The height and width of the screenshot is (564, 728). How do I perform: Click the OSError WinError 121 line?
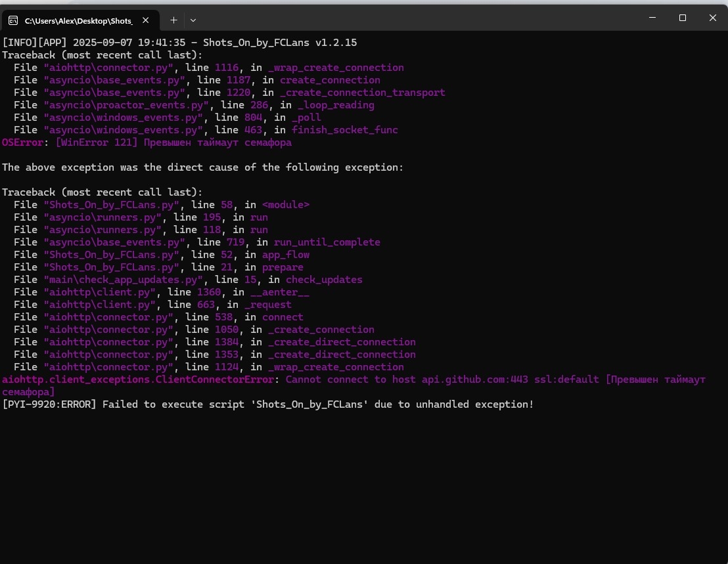(x=147, y=142)
